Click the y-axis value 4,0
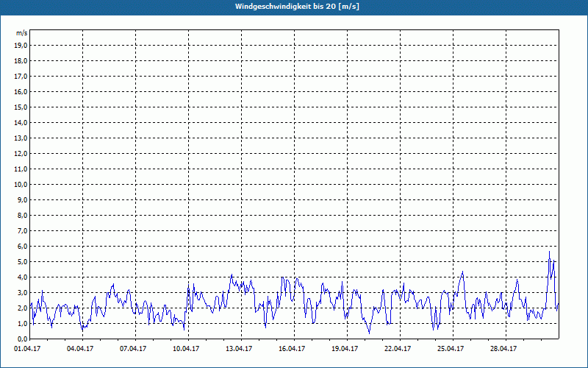This screenshot has width=588, height=368. click(x=23, y=277)
